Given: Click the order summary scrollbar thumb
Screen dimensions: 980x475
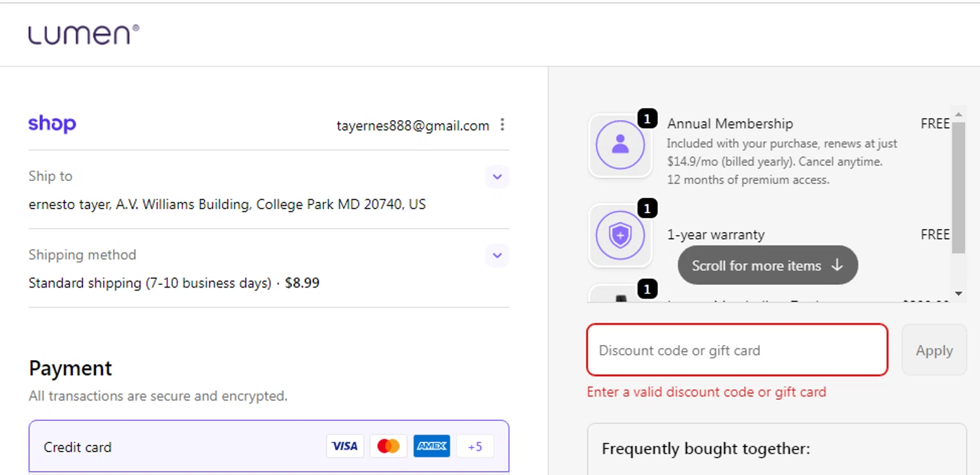Looking at the screenshot, I should [958, 188].
